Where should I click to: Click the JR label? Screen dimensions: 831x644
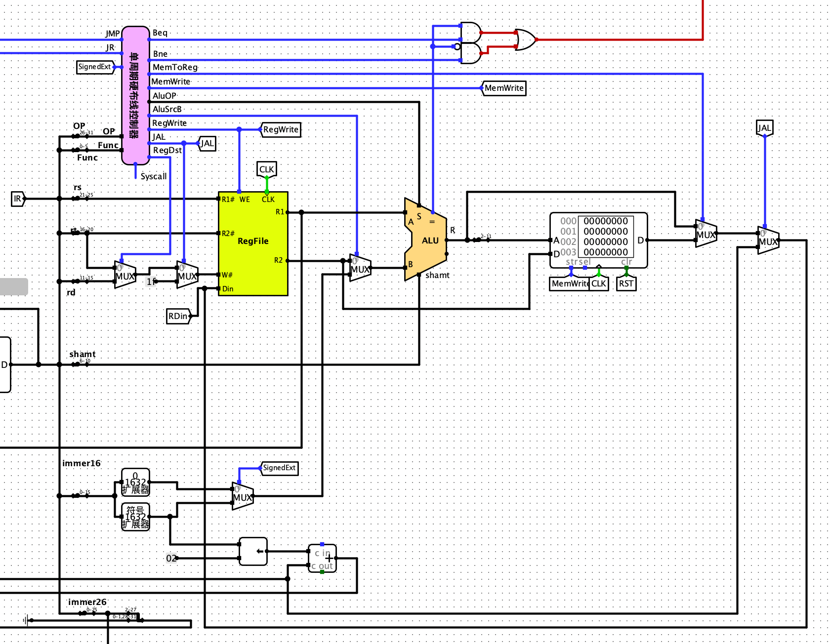click(110, 47)
